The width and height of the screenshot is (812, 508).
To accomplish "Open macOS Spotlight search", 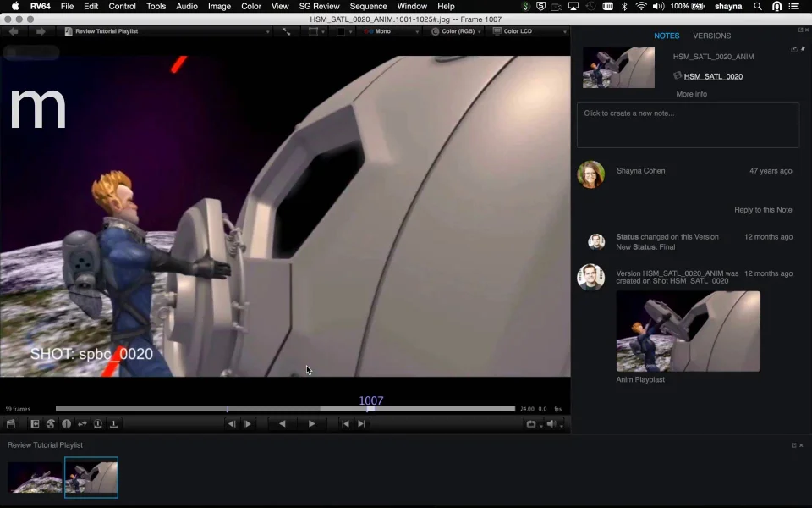I will (758, 6).
